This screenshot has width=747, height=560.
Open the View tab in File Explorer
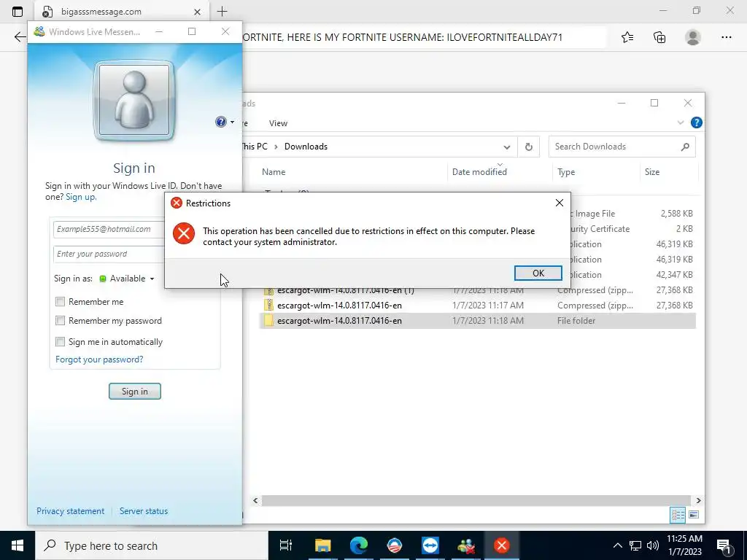(x=278, y=123)
